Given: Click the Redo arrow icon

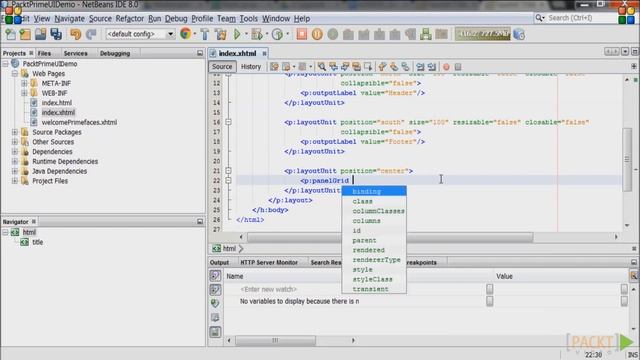Looking at the screenshot, I should (91, 34).
